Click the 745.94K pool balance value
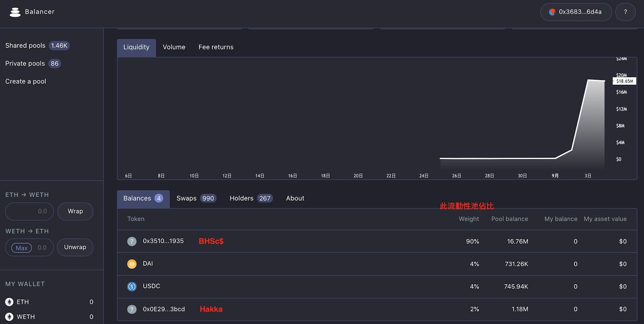Image resolution: width=644 pixels, height=324 pixels. click(516, 287)
